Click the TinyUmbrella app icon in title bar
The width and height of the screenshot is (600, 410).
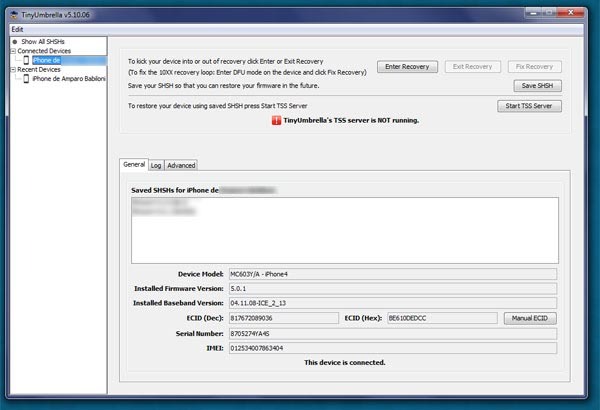coord(14,17)
